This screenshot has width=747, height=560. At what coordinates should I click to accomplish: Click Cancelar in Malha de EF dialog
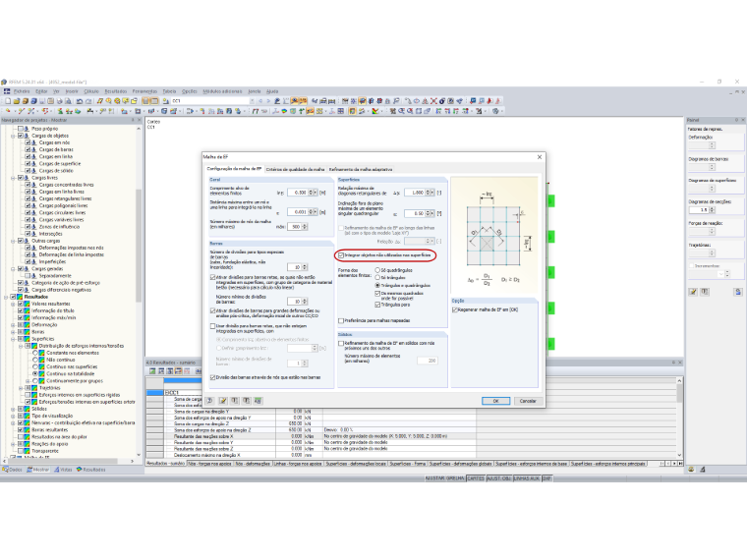[x=528, y=401]
